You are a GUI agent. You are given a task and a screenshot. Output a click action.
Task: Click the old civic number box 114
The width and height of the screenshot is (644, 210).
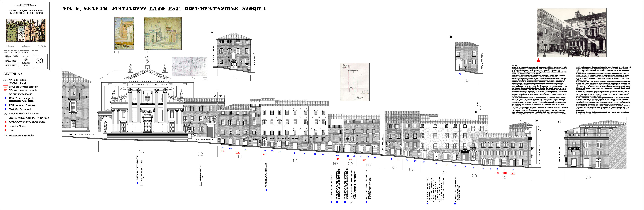(237, 152)
